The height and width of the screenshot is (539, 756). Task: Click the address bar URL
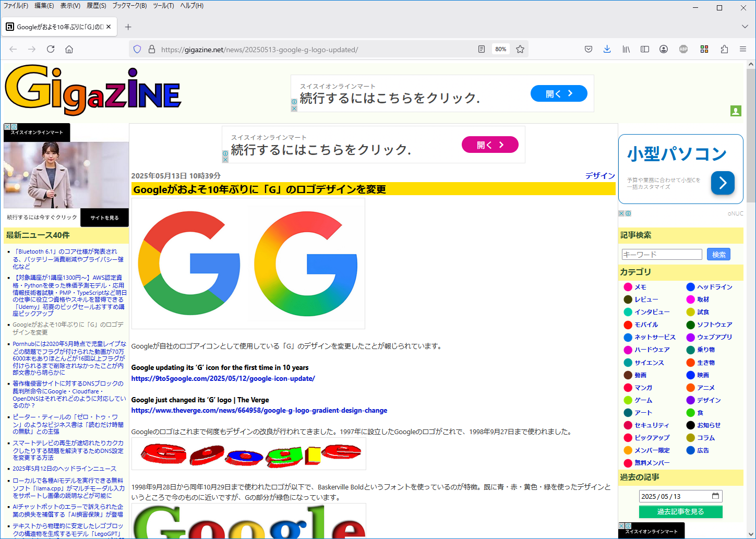click(x=259, y=50)
